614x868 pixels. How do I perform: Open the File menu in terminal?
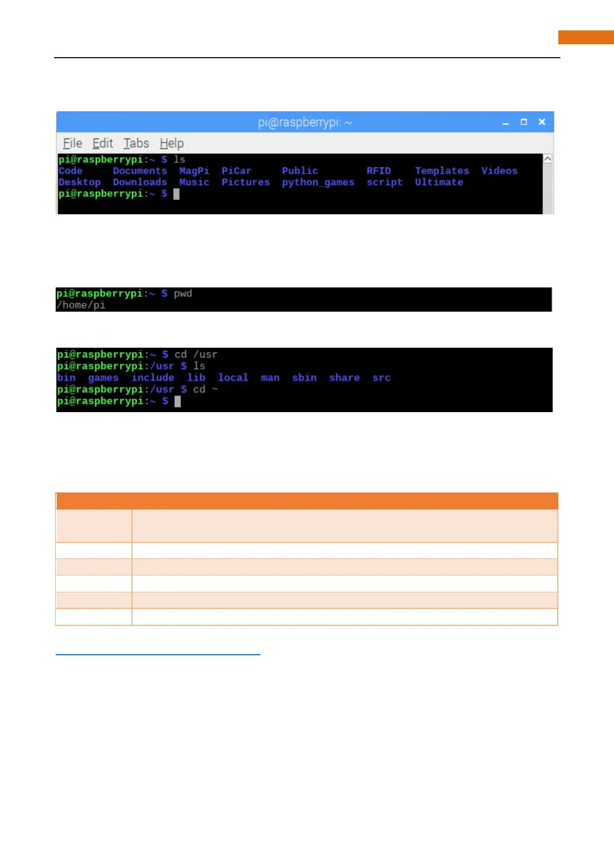tap(72, 143)
